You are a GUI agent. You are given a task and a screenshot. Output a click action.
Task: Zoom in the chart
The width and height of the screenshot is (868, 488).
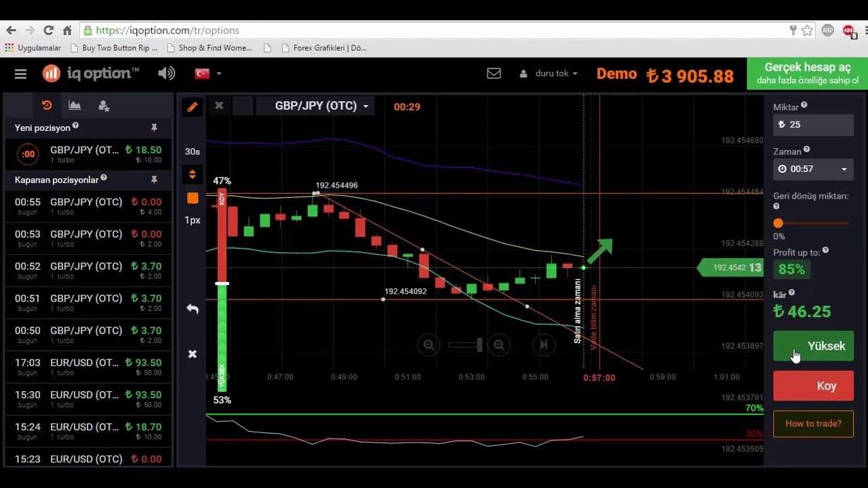(499, 345)
